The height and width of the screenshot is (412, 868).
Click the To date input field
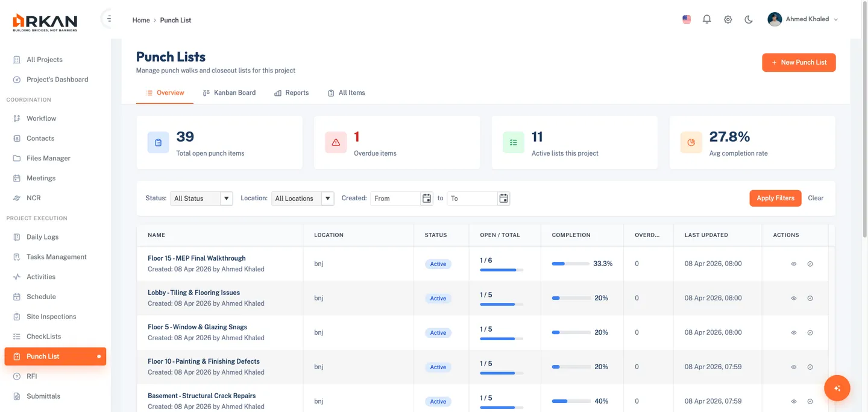click(x=472, y=198)
